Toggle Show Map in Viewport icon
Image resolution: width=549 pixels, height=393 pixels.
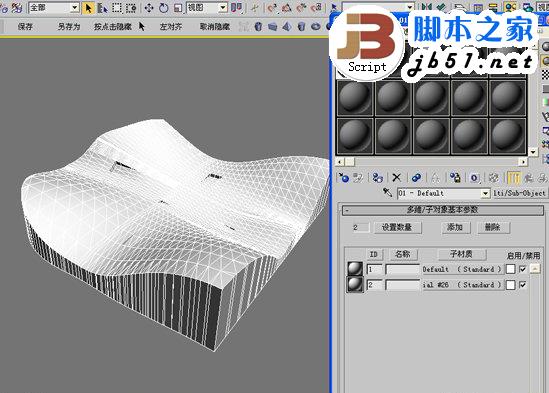[494, 178]
